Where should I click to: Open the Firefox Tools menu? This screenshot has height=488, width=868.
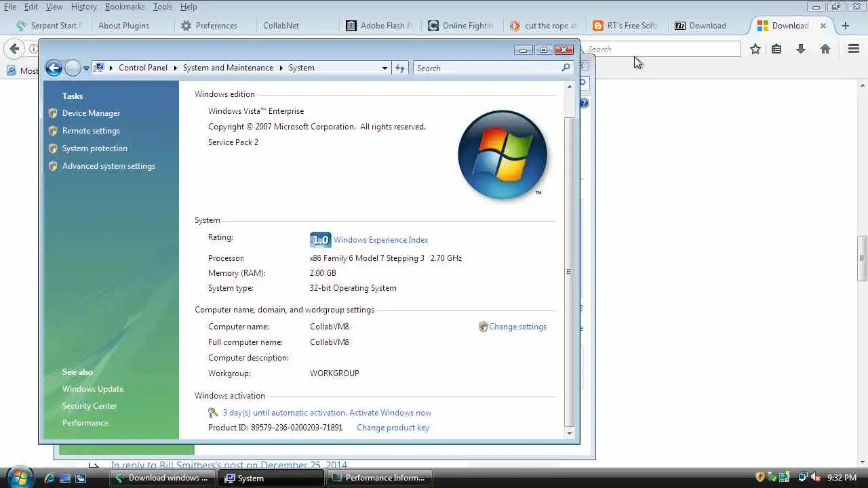tap(163, 7)
